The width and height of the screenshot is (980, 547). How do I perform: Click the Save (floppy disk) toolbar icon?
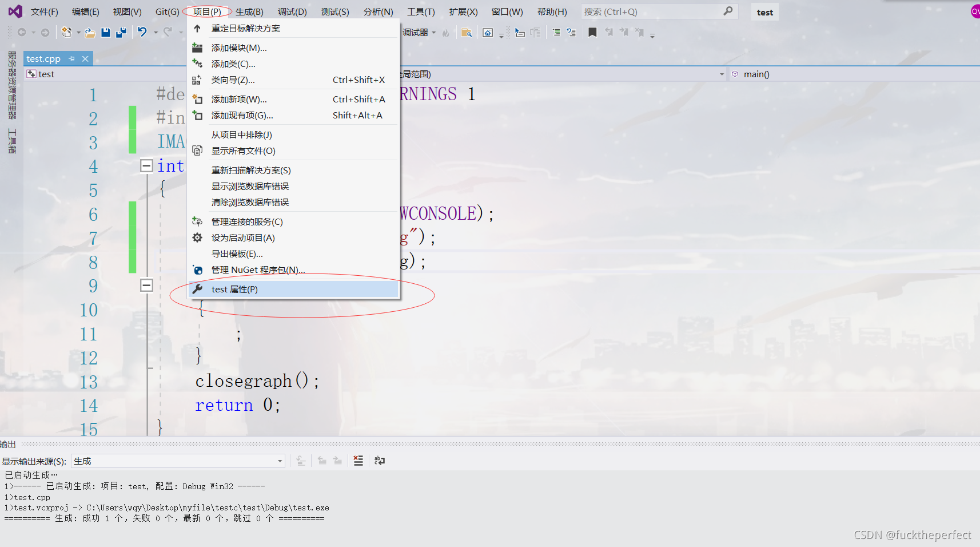coord(105,33)
